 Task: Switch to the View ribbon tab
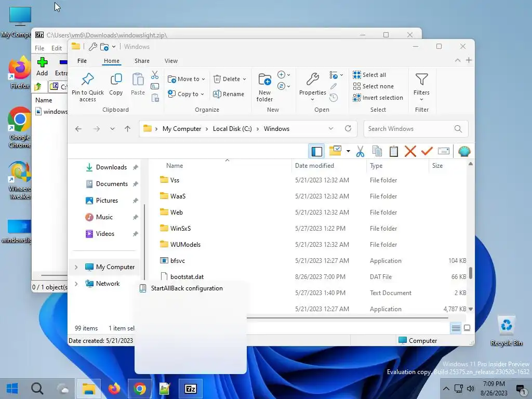point(171,61)
